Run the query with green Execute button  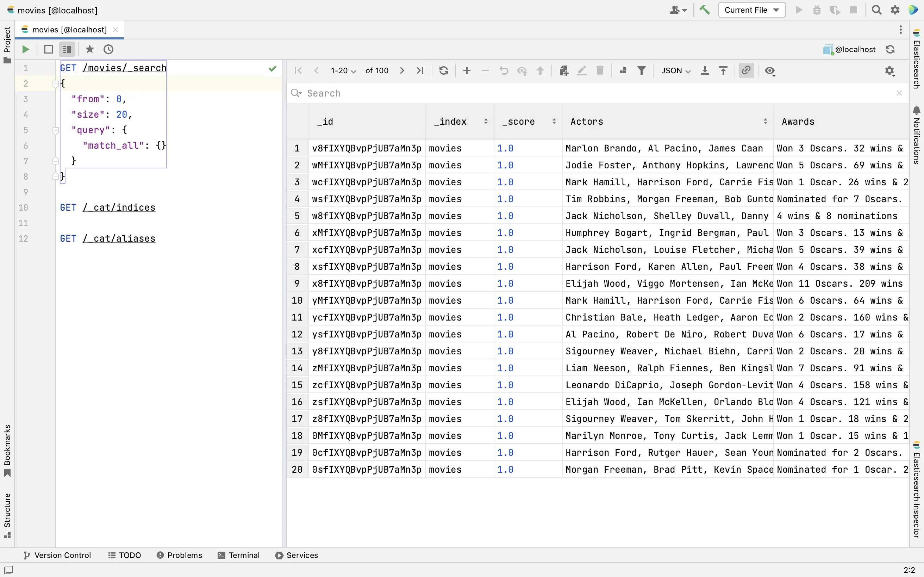[x=26, y=49]
